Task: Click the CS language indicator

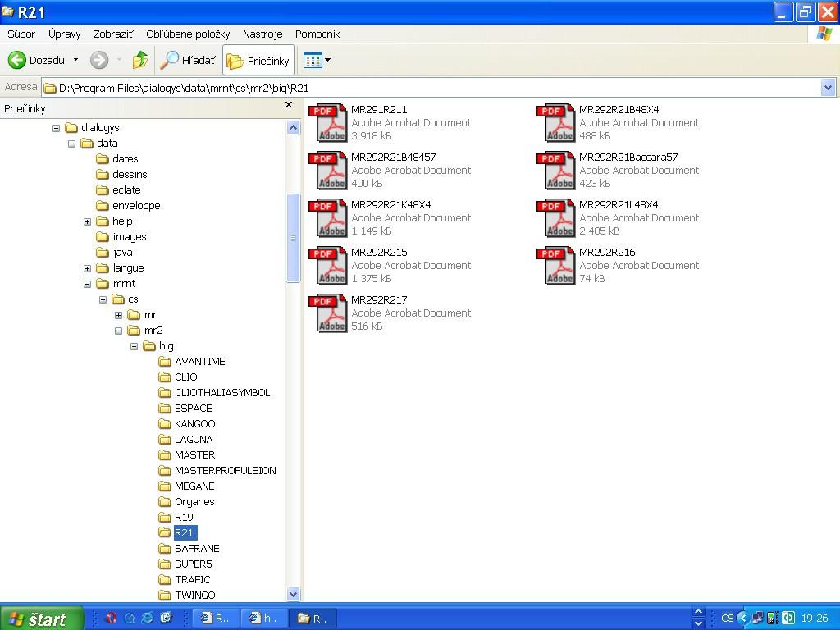Action: pos(727,618)
